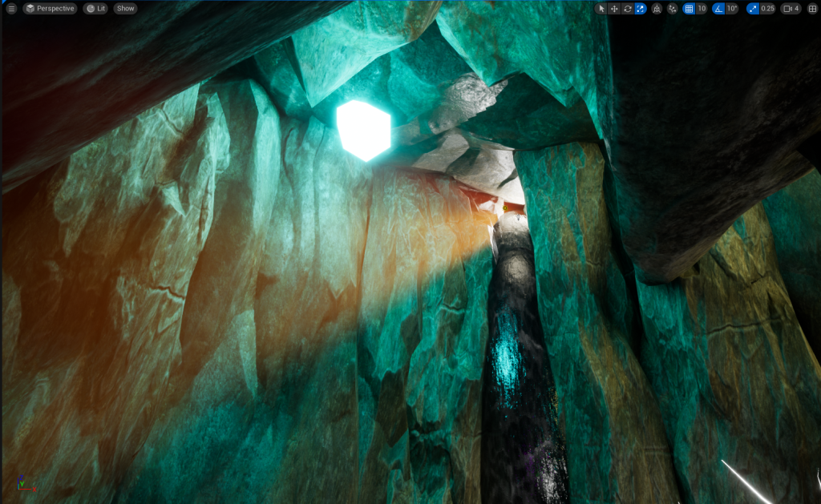
Task: Open the Lit view mode dropdown
Action: 95,9
